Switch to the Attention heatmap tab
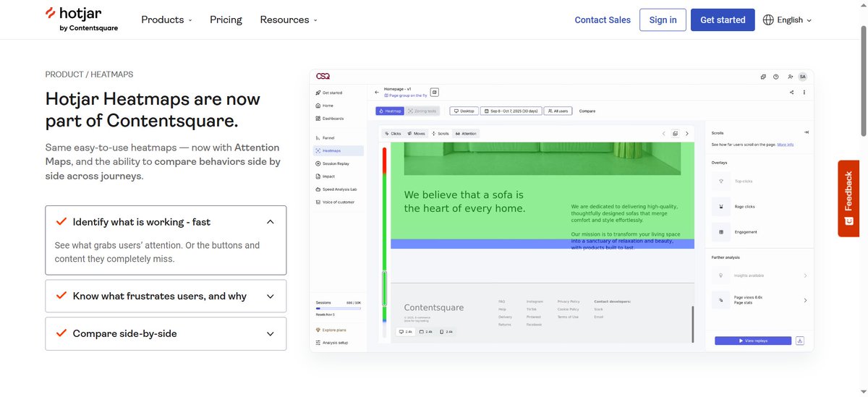 (466, 133)
